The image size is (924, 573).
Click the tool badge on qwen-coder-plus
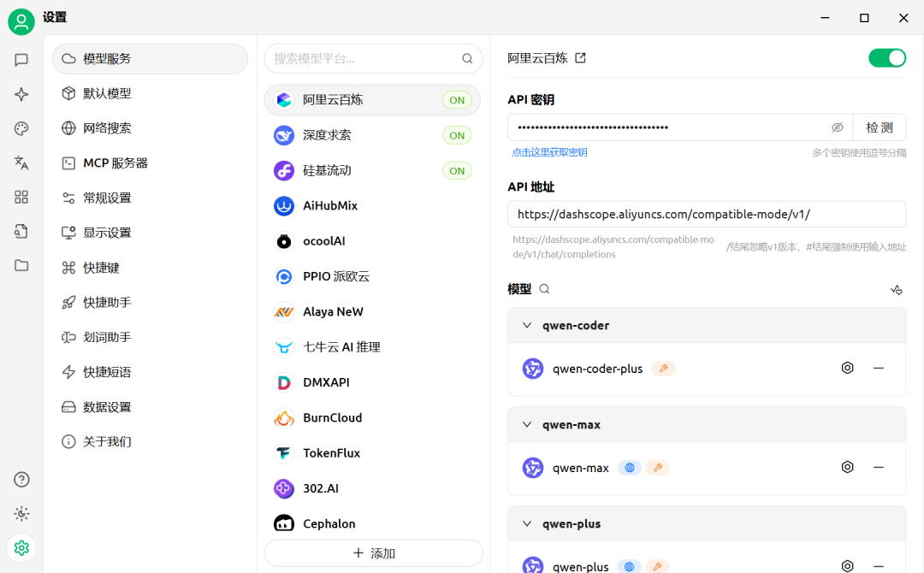tap(664, 369)
